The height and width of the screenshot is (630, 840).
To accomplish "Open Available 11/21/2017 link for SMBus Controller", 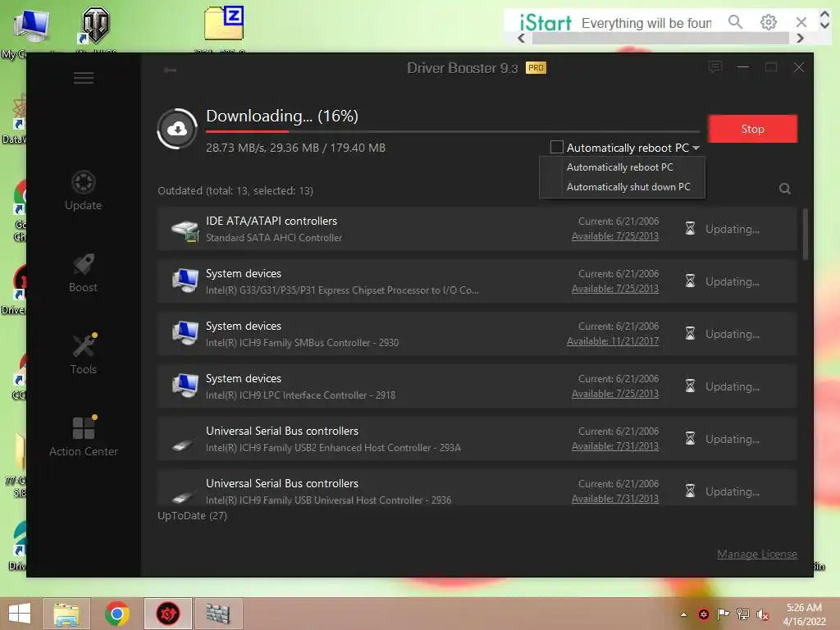I will tap(613, 341).
